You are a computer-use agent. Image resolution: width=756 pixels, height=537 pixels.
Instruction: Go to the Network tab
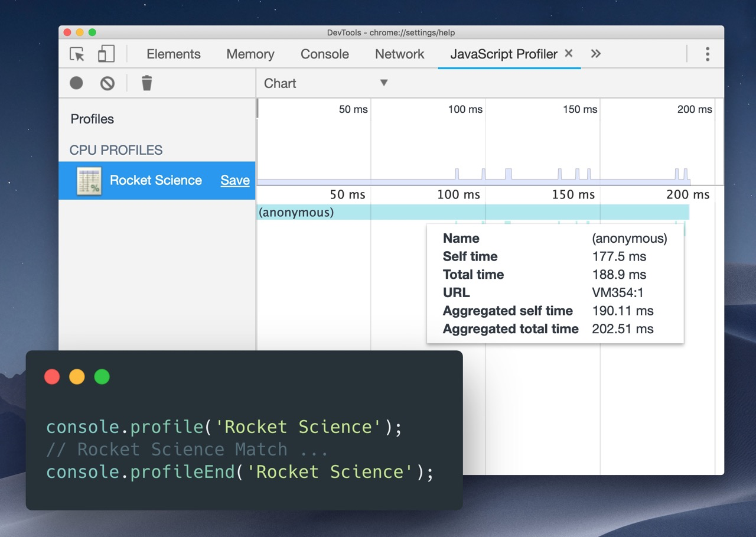400,54
